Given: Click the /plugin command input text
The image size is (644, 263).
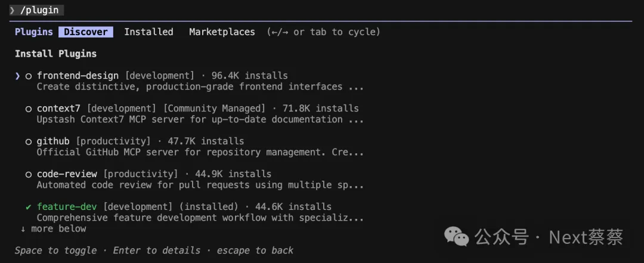Looking at the screenshot, I should coord(41,10).
